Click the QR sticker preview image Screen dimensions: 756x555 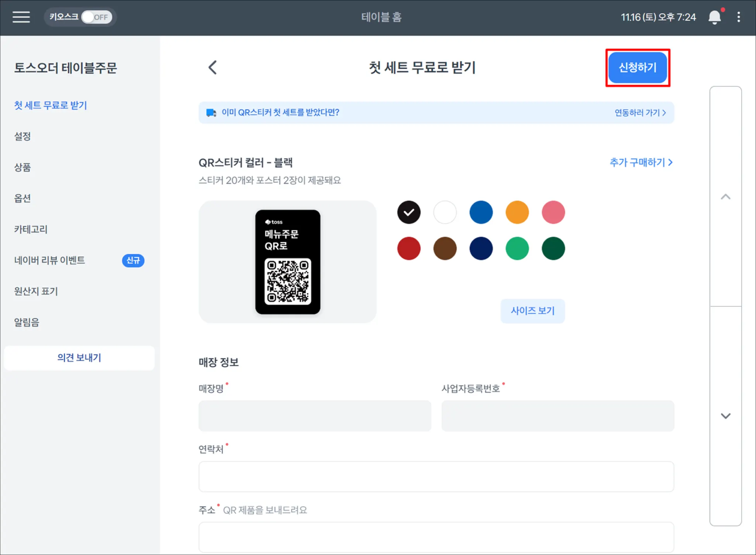coord(288,262)
